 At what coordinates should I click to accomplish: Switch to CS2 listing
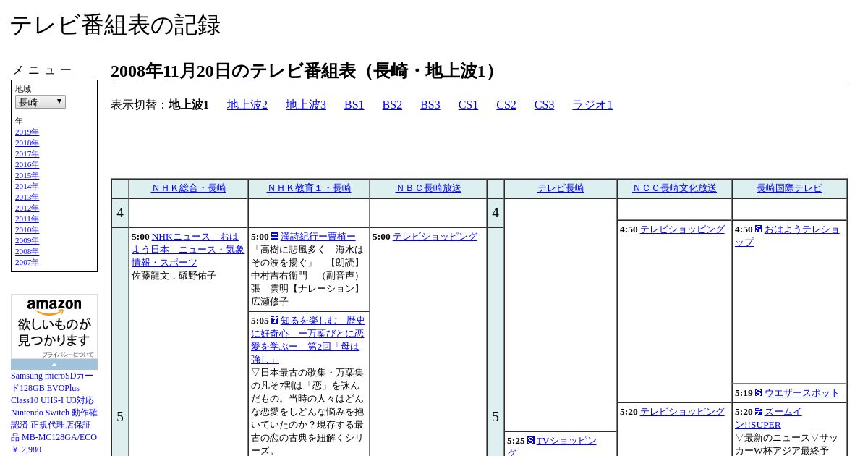pos(506,105)
